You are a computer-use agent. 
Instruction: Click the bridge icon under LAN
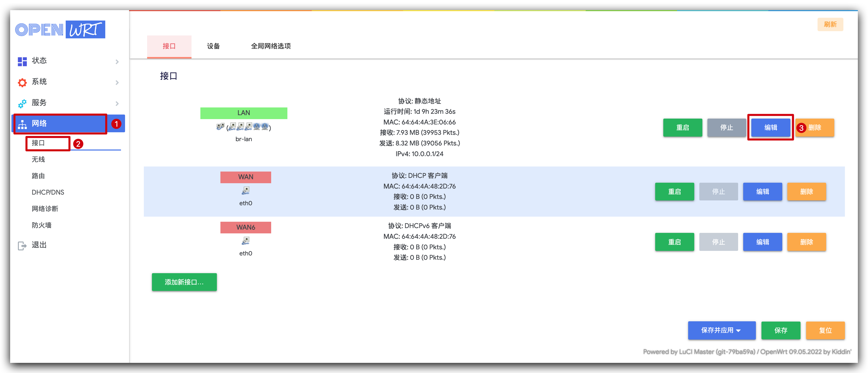tap(220, 127)
